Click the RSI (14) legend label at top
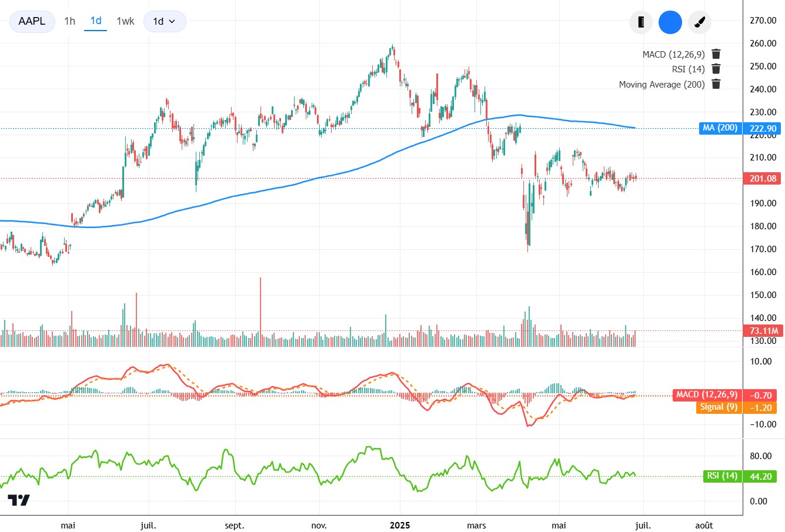Viewport: 785px width, 532px height. tap(688, 69)
